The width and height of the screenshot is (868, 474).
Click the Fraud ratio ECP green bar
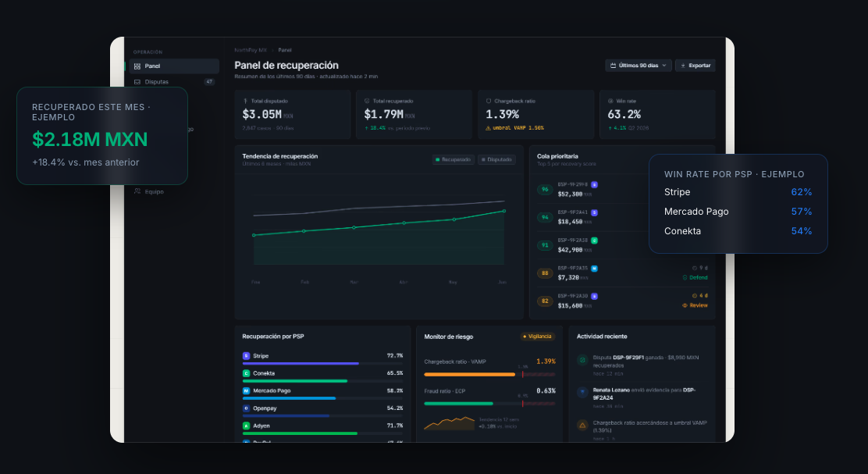pyautogui.click(x=458, y=404)
